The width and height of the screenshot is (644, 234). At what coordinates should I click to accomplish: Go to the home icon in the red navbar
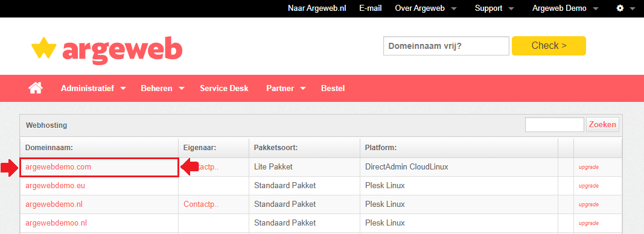coord(36,87)
